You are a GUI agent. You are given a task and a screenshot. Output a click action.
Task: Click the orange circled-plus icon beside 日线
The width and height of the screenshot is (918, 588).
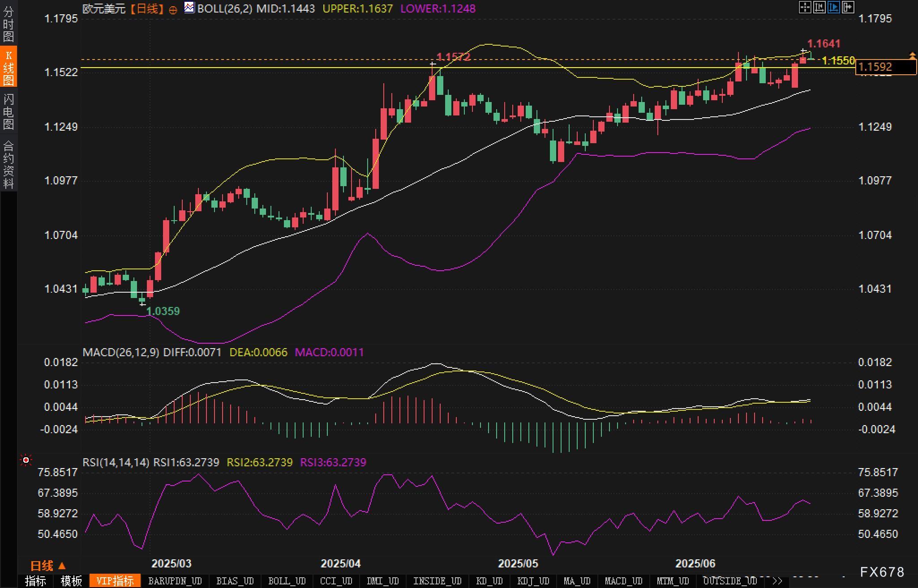pos(173,10)
